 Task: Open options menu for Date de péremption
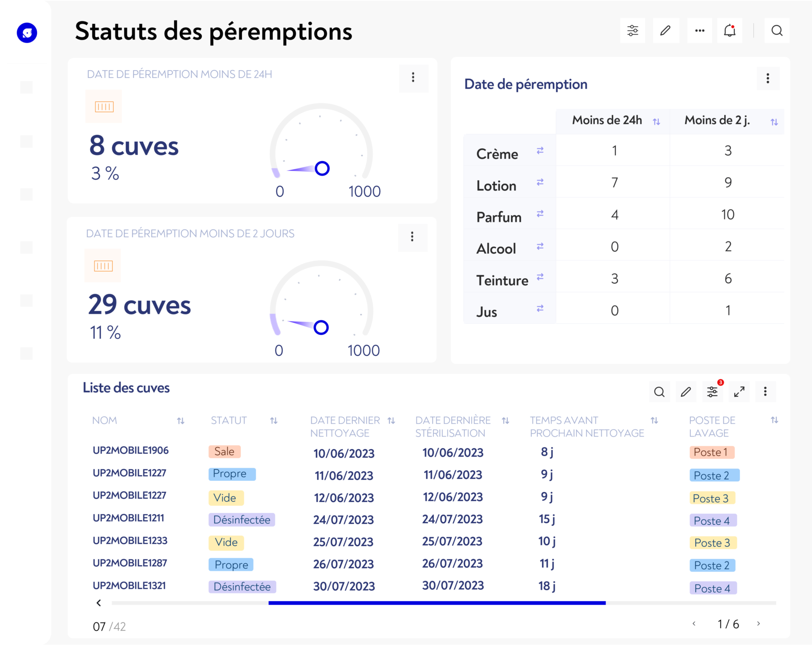click(768, 79)
